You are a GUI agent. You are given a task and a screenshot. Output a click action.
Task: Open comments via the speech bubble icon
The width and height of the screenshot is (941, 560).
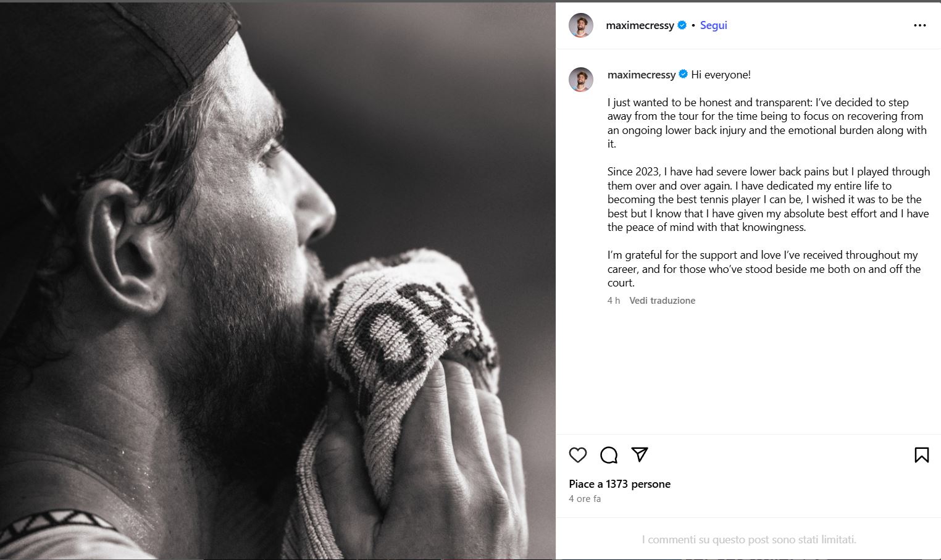click(609, 455)
